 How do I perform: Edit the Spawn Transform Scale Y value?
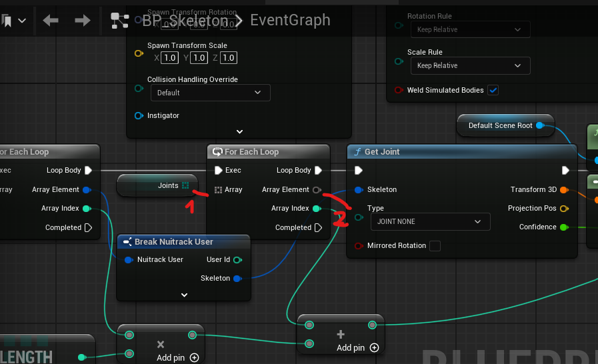(199, 57)
